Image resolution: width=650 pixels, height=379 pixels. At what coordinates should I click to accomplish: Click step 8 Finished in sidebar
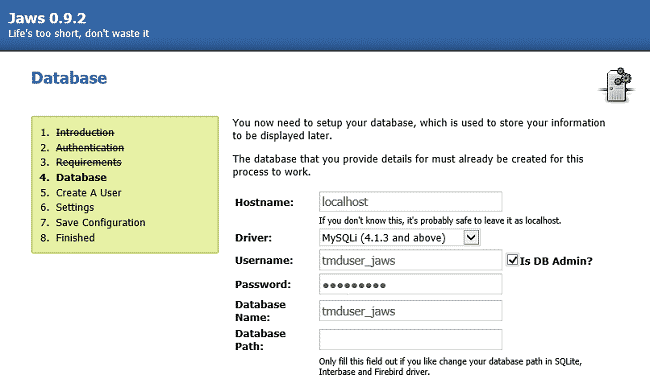(x=75, y=238)
